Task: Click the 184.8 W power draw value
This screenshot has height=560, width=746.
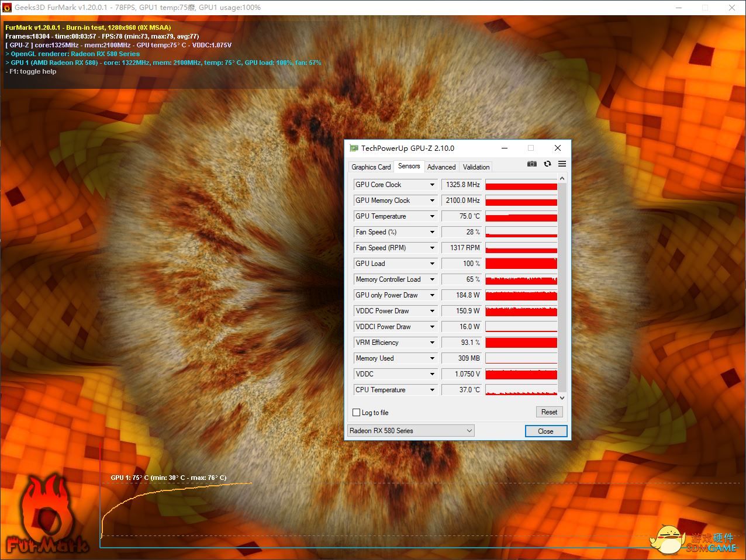Action: click(x=462, y=295)
